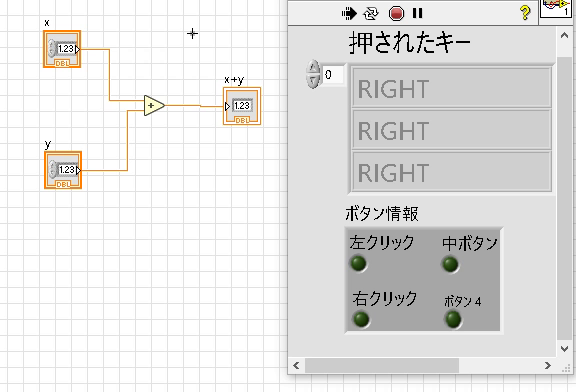Click the vertical scrollbar down arrow
The height and width of the screenshot is (392, 576).
564,349
